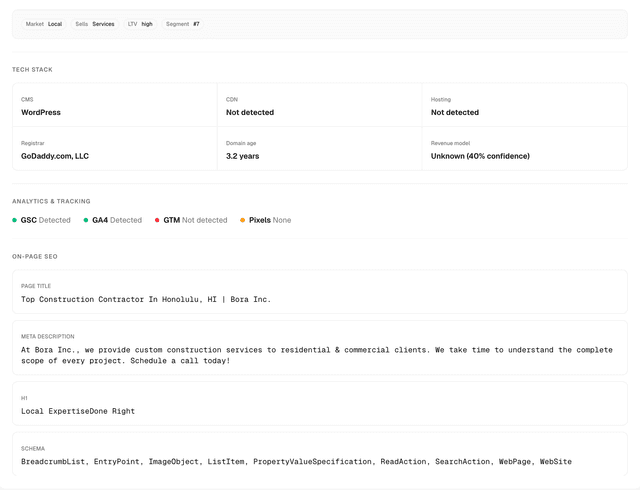The width and height of the screenshot is (640, 490).
Task: Click the GoDaddy.com, LLC registrar value
Action: [x=55, y=156]
